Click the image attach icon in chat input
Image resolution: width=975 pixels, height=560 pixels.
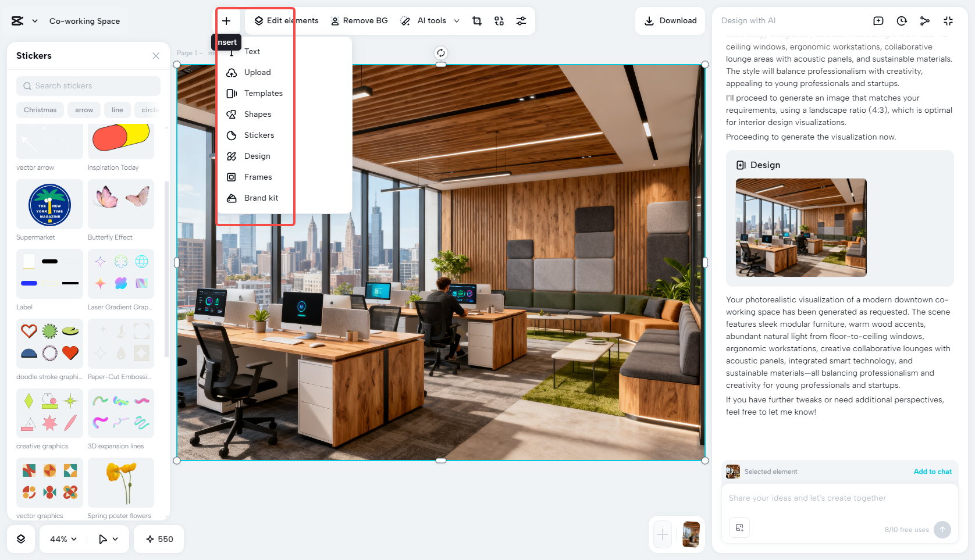pos(739,527)
